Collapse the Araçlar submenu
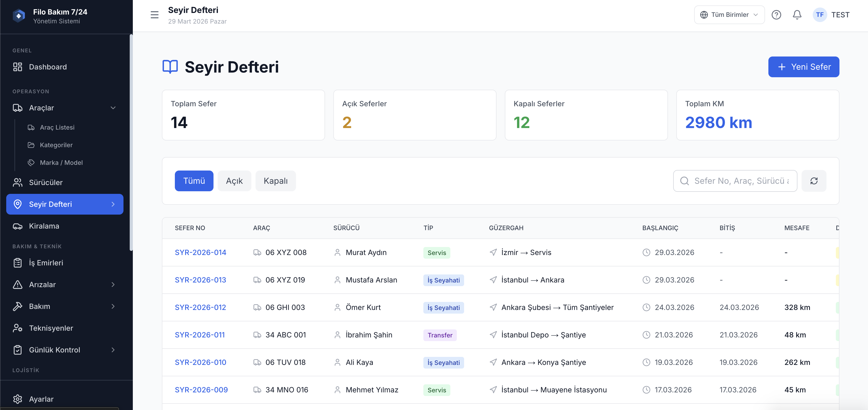The image size is (868, 410). [113, 108]
